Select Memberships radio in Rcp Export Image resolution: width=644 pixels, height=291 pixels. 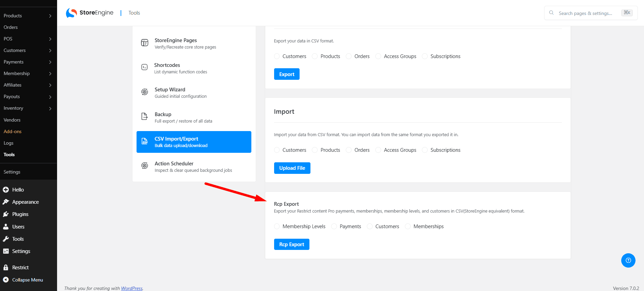click(408, 226)
